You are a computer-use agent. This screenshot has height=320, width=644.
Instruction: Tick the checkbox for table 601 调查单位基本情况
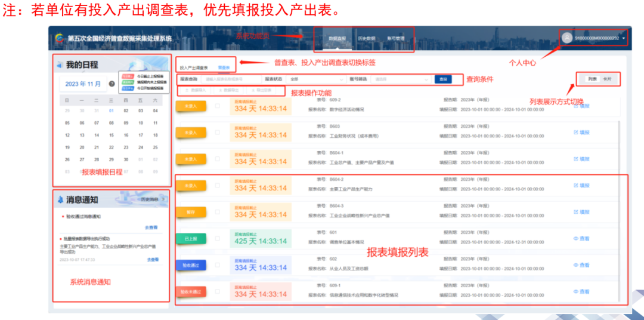pos(217,238)
